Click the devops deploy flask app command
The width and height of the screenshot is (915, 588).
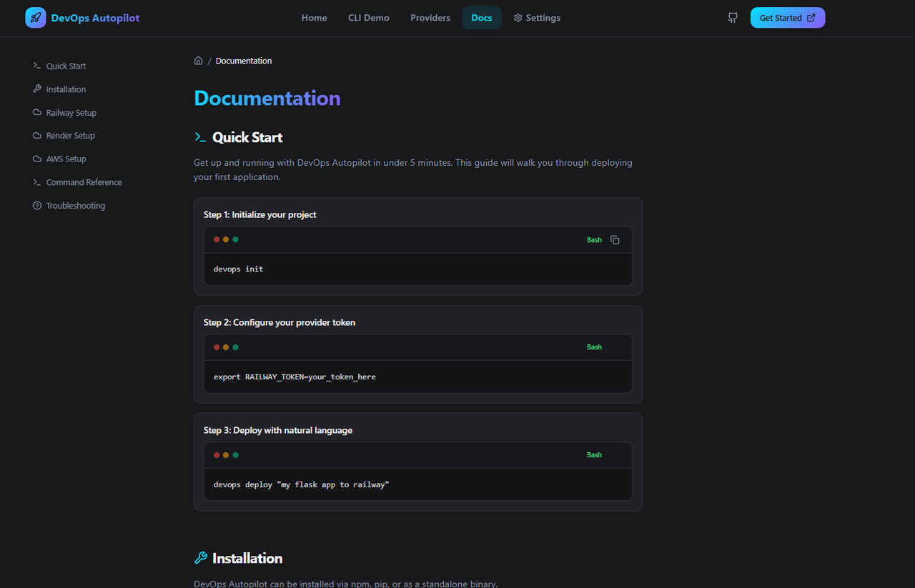301,484
